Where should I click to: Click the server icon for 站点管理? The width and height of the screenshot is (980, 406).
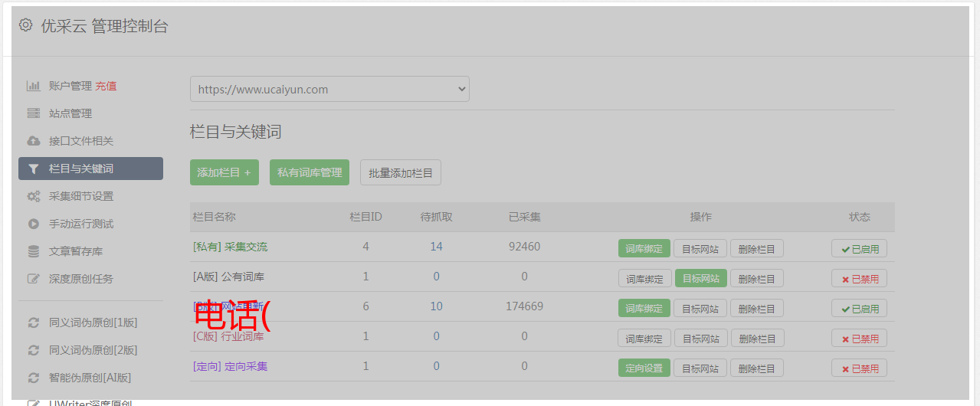pyautogui.click(x=34, y=113)
